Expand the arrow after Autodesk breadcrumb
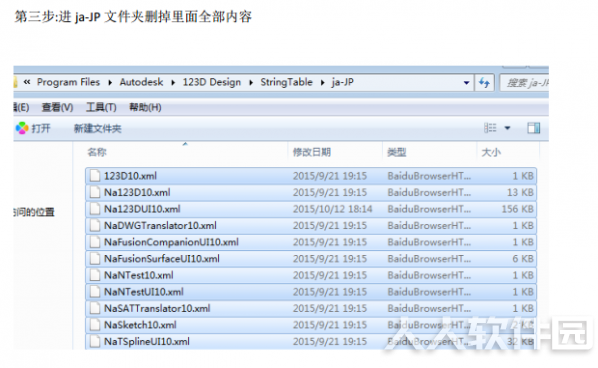Image resolution: width=598 pixels, height=368 pixels. (x=173, y=83)
